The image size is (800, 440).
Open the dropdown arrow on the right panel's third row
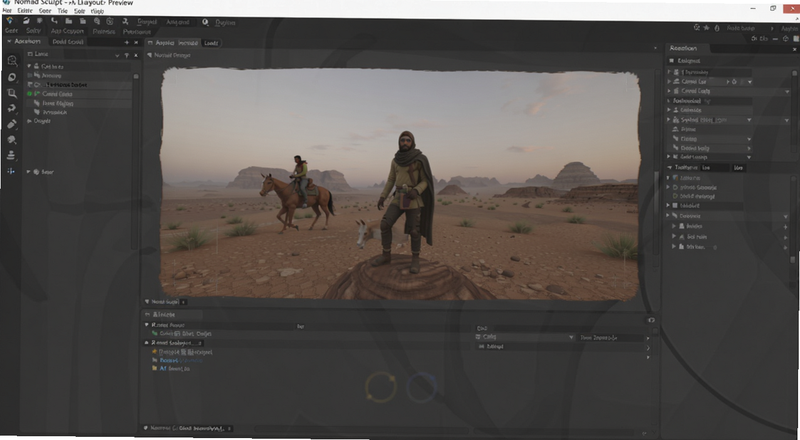tap(787, 91)
